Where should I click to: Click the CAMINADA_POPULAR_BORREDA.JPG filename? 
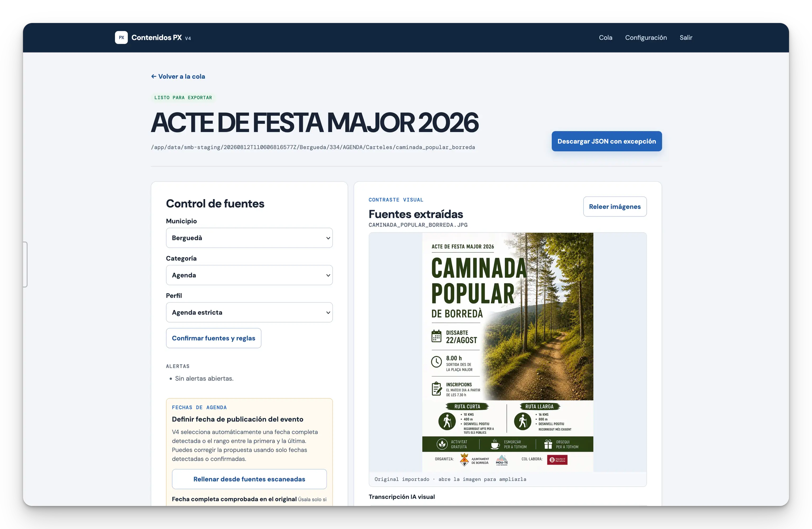click(418, 225)
